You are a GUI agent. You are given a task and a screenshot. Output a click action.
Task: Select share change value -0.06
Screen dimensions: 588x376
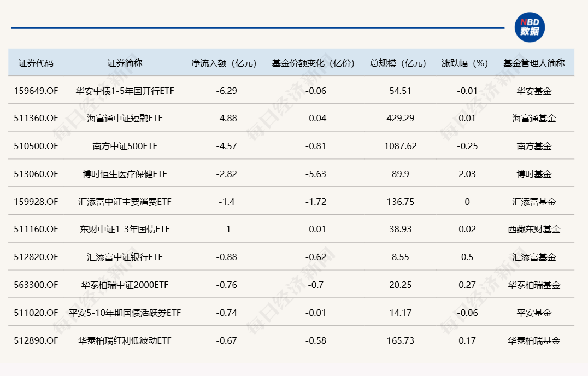point(316,91)
